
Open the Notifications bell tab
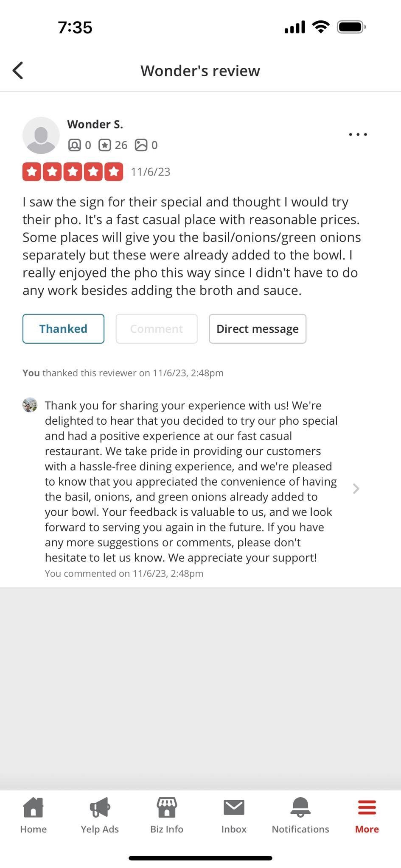pyautogui.click(x=300, y=816)
